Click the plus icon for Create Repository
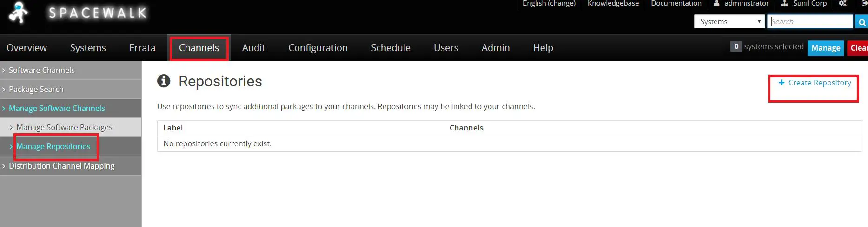Image resolution: width=868 pixels, height=227 pixels. click(782, 83)
